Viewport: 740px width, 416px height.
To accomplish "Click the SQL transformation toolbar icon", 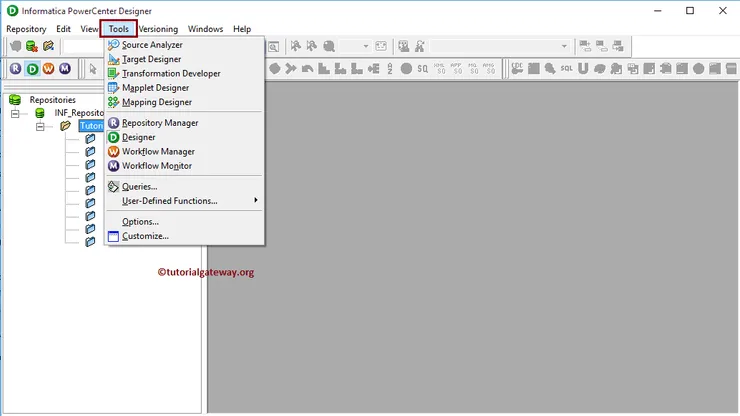I will click(x=566, y=69).
